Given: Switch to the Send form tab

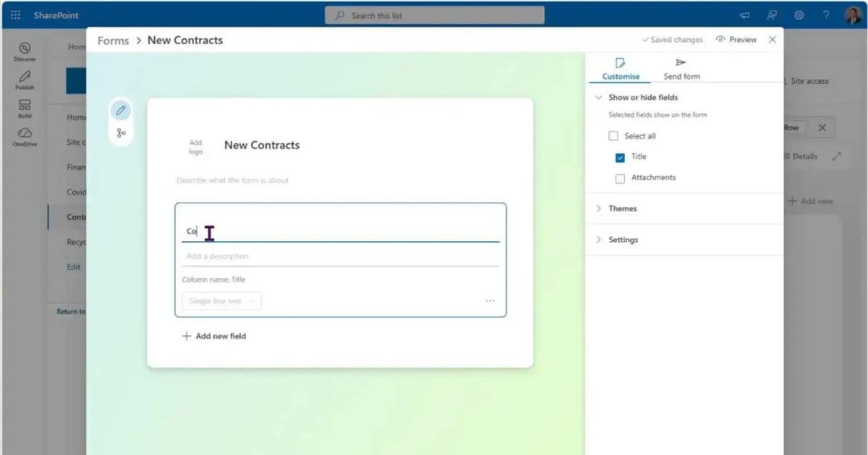Looking at the screenshot, I should (x=681, y=69).
